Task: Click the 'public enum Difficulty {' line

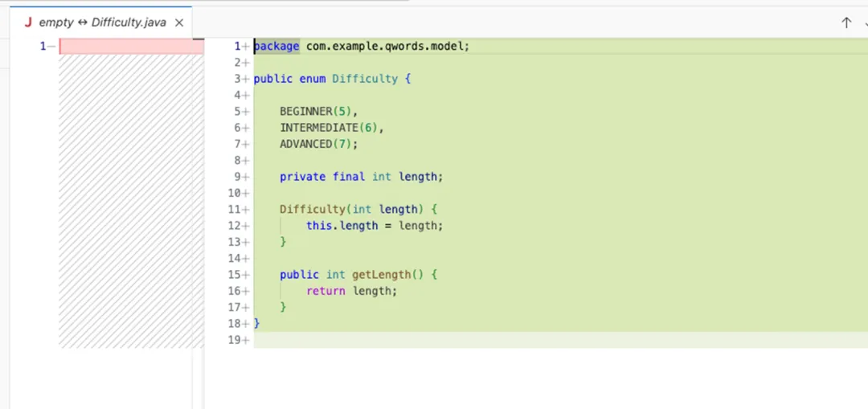Action: [332, 79]
